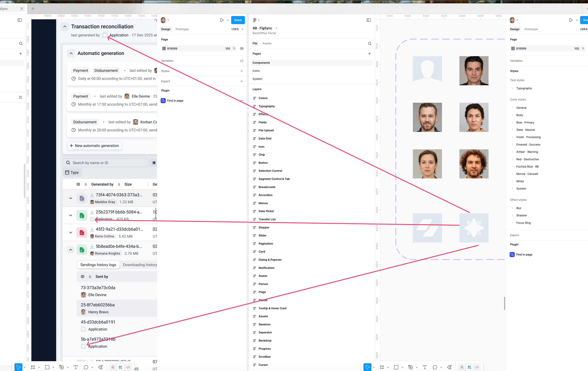Click page color swatch in 288% zoom panel

coord(513,49)
